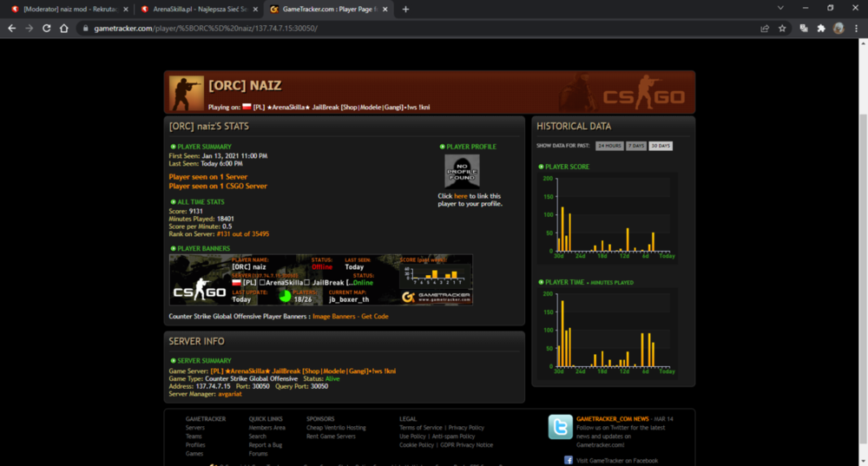Close the [Moderator] naiz mod tab
Image resolution: width=868 pixels, height=466 pixels.
(x=126, y=9)
